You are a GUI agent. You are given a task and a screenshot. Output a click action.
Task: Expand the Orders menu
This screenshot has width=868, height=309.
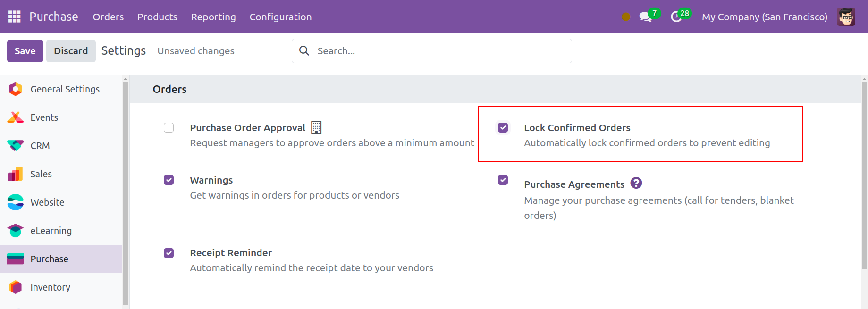pyautogui.click(x=108, y=17)
